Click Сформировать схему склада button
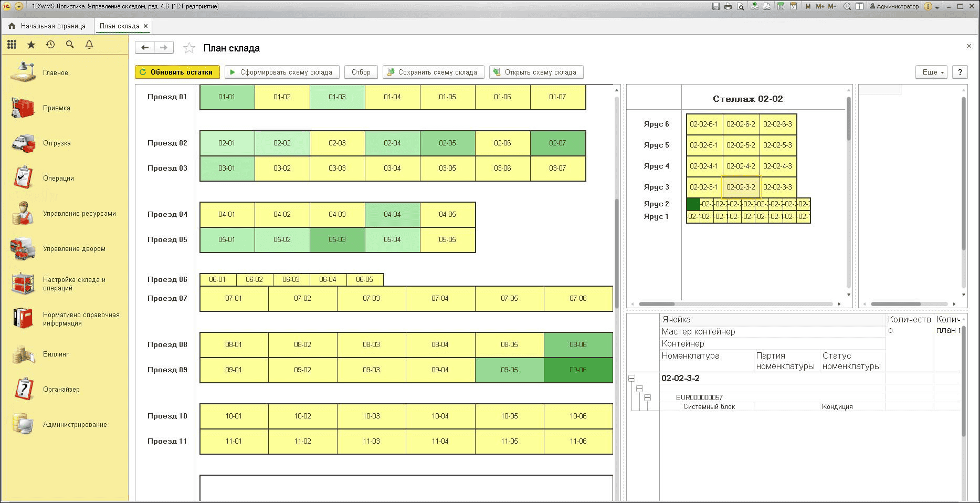Viewport: 980px width, 503px height. pyautogui.click(x=282, y=72)
